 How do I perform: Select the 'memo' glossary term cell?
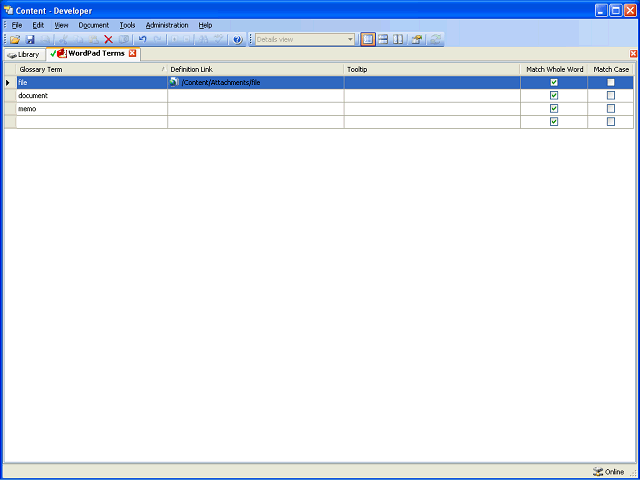92,109
